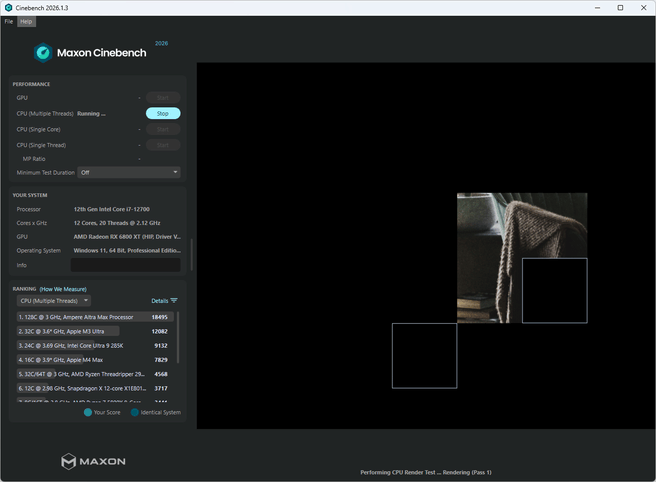Click the ranking list vertical scrollbar
This screenshot has height=482, width=656.
(x=178, y=337)
